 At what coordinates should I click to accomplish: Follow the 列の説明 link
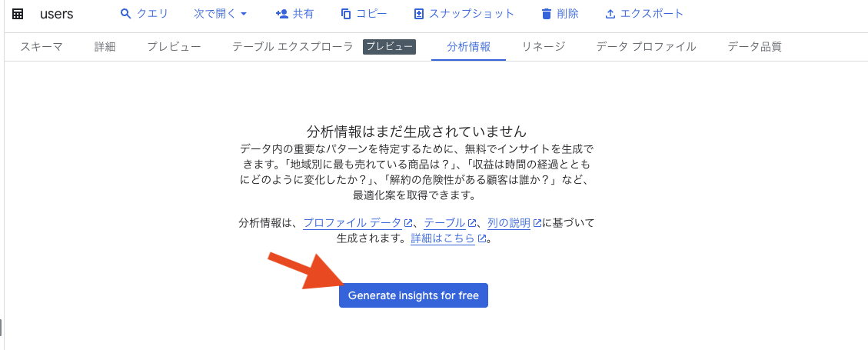coord(514,223)
